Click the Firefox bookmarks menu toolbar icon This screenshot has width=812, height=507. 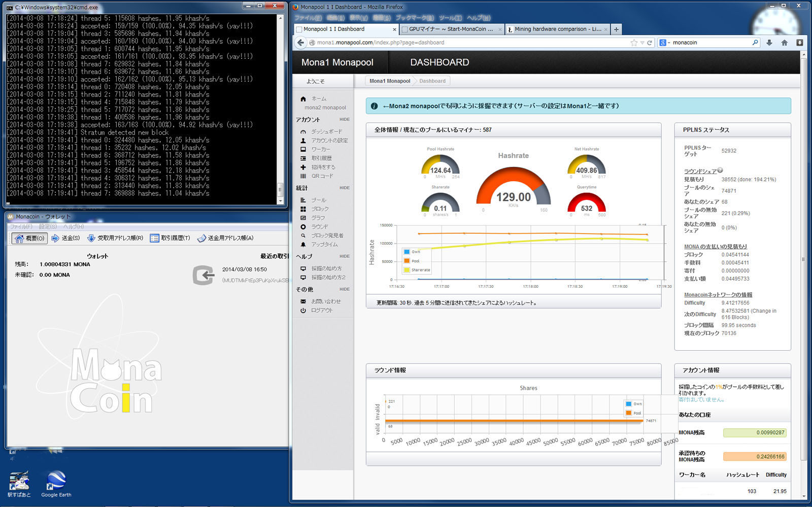point(799,43)
